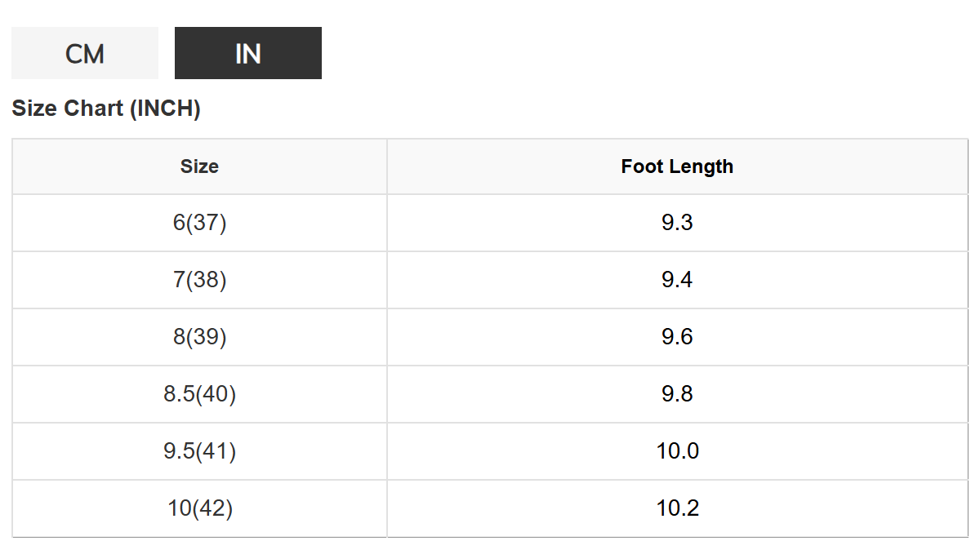The width and height of the screenshot is (980, 550).
Task: Select the 7(38) size cell
Action: (199, 280)
